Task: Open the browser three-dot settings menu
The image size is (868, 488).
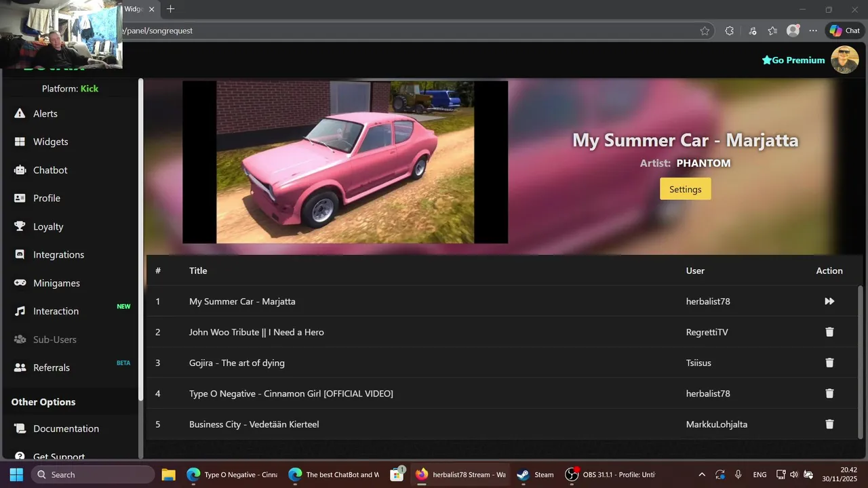Action: pos(813,30)
